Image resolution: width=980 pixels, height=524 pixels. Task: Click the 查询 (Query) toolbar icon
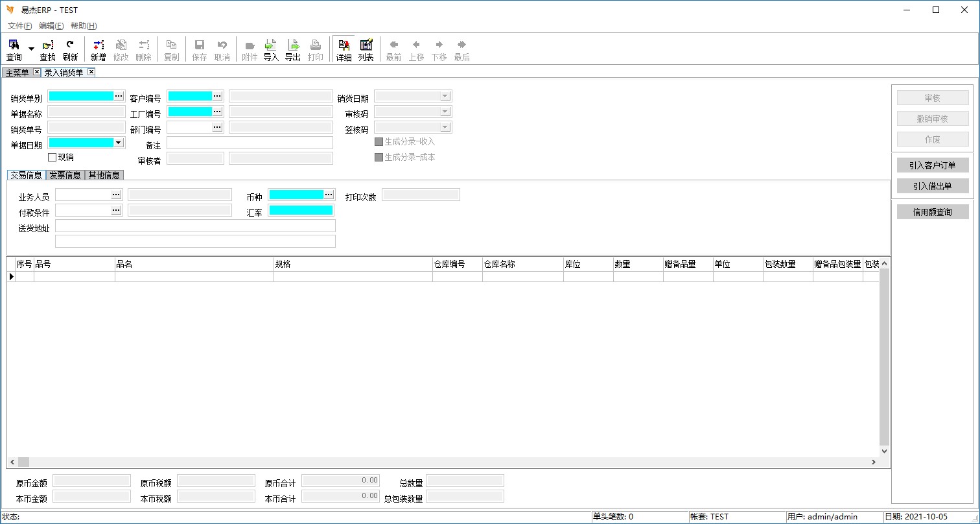coord(14,49)
